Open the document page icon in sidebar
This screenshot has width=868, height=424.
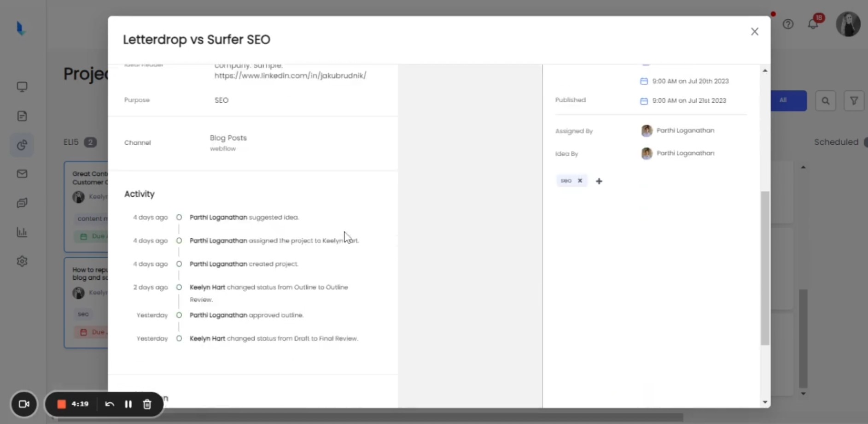22,116
